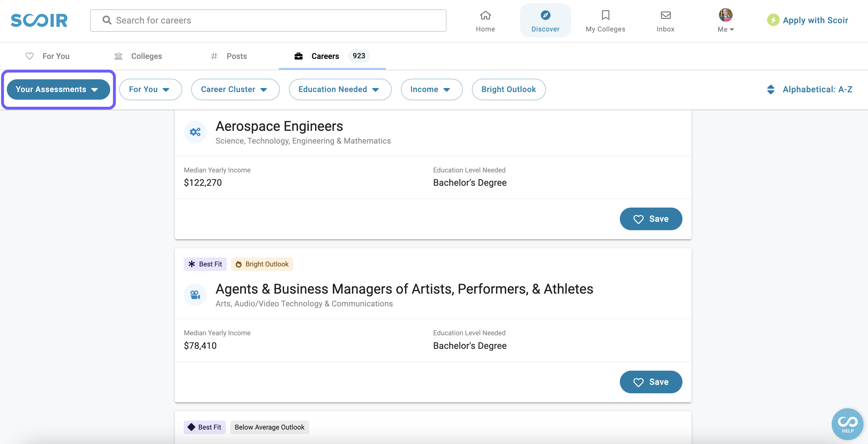
Task: Click the search magnifier icon
Action: (107, 20)
